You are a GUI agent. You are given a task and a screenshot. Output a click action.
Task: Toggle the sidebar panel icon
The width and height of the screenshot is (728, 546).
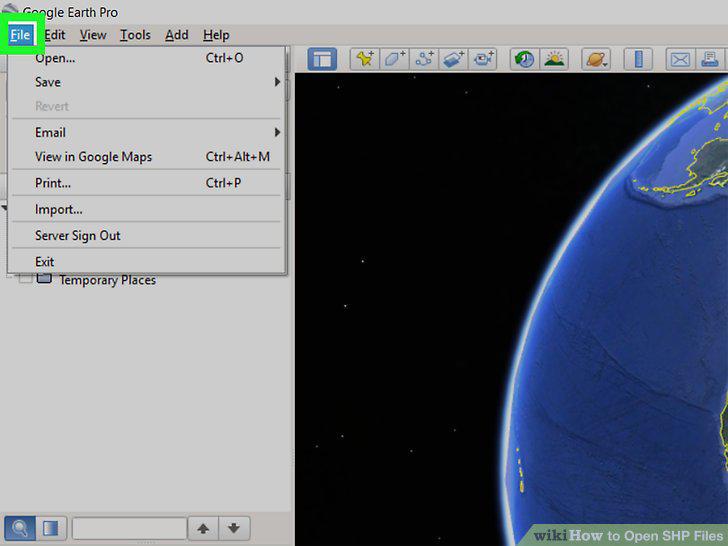[x=322, y=59]
